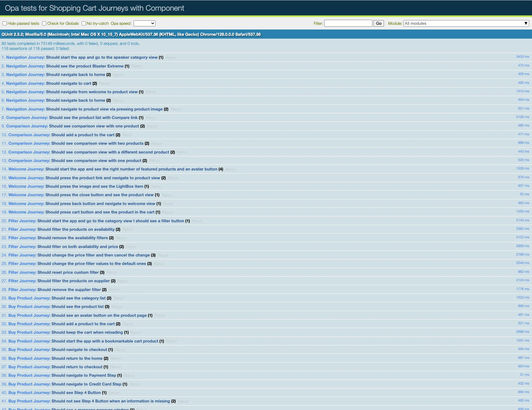Rerun test 10 Comparison add product to cart
Viewport: 532px width, 410px height.
click(128, 135)
